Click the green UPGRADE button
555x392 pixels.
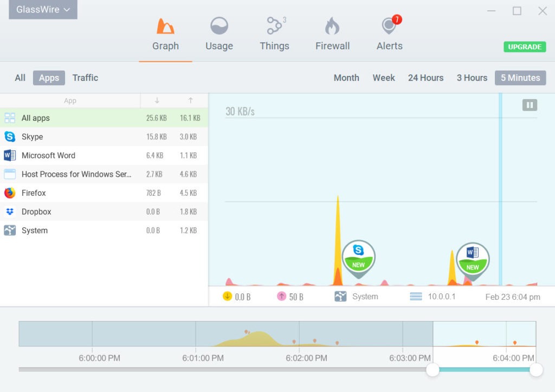click(x=525, y=47)
